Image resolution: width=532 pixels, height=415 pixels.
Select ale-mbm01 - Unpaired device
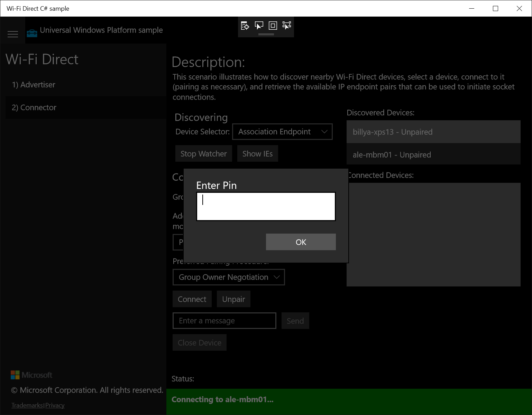click(433, 154)
